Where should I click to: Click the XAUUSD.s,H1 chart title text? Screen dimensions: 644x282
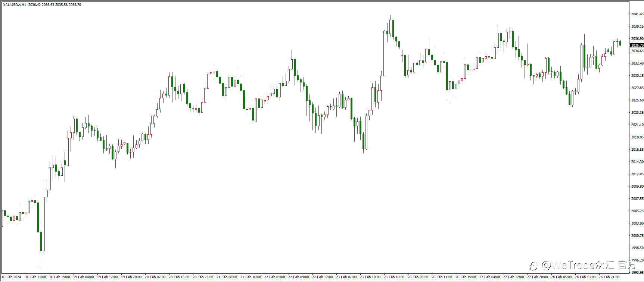pyautogui.click(x=15, y=5)
